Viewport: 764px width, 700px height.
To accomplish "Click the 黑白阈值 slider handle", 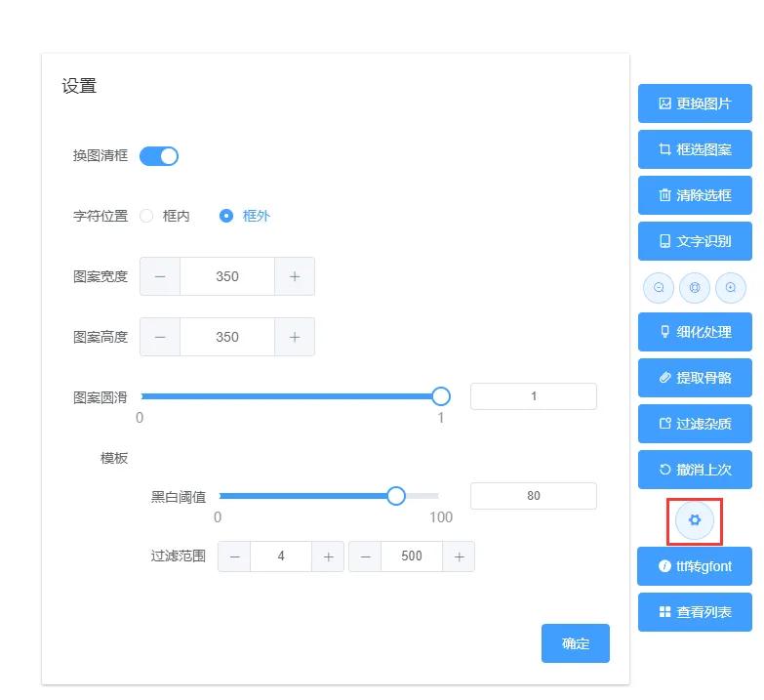I will click(x=396, y=496).
